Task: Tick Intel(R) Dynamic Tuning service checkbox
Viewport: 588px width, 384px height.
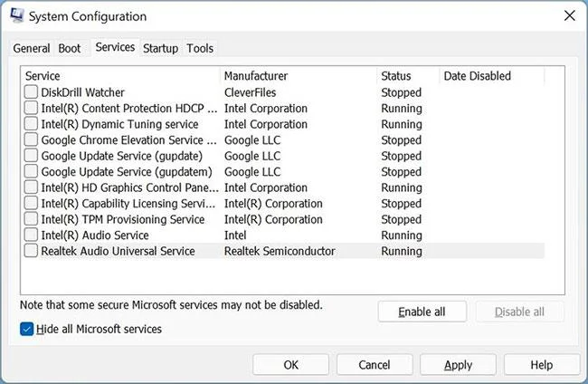Action: (31, 124)
